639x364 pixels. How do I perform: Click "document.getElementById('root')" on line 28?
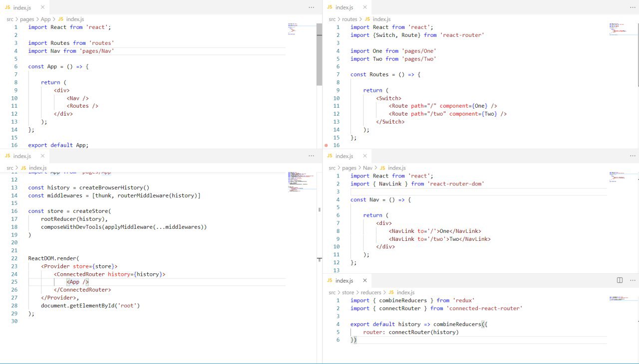tap(90, 306)
